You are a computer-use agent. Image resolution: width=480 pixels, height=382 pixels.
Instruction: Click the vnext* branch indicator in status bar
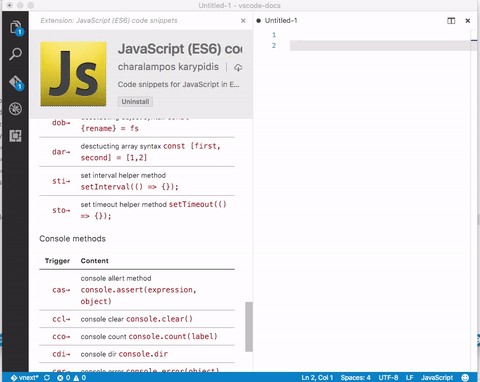tap(25, 377)
